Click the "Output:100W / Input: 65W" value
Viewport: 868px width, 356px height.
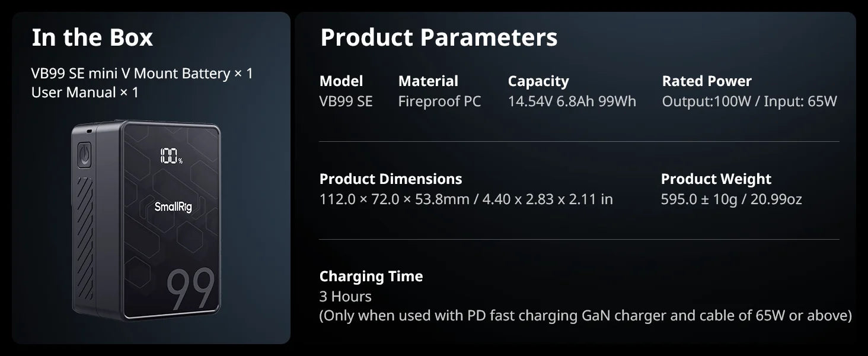(x=749, y=101)
